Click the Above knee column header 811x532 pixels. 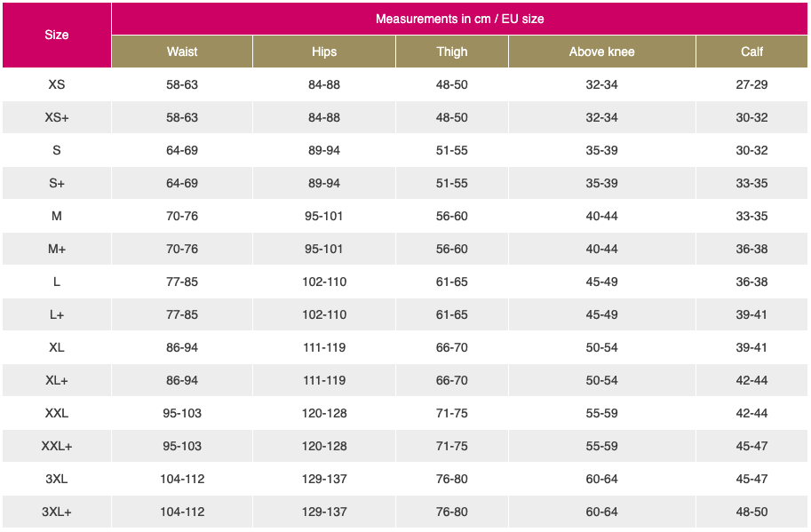tap(601, 52)
